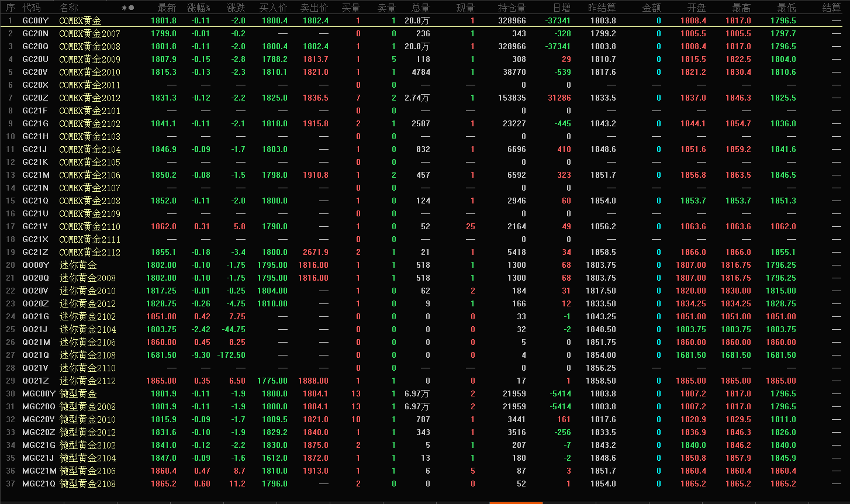Select the code GC20X
This screenshot has width=850, height=504.
click(x=36, y=85)
